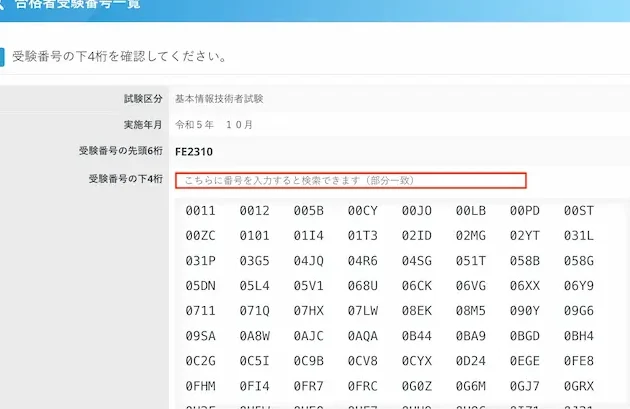This screenshot has width=630, height=409.
Task: Select exam number 06XX
Action: [x=525, y=286]
